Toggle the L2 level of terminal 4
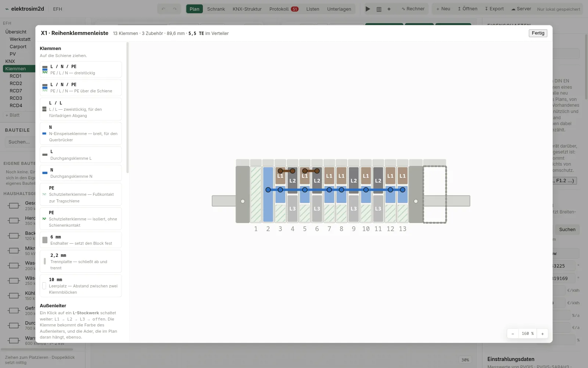This screenshot has width=588, height=368. pyautogui.click(x=293, y=180)
